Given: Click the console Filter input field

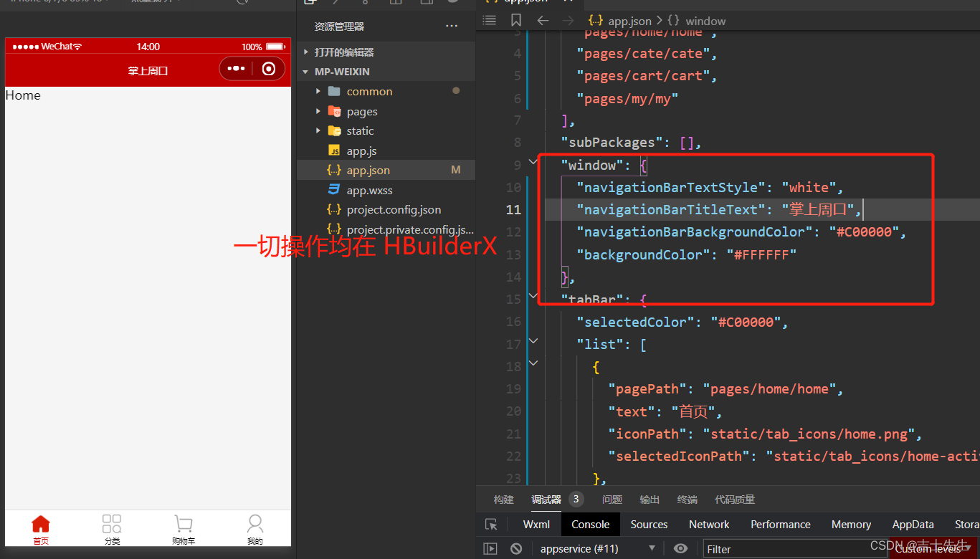Looking at the screenshot, I should (796, 549).
